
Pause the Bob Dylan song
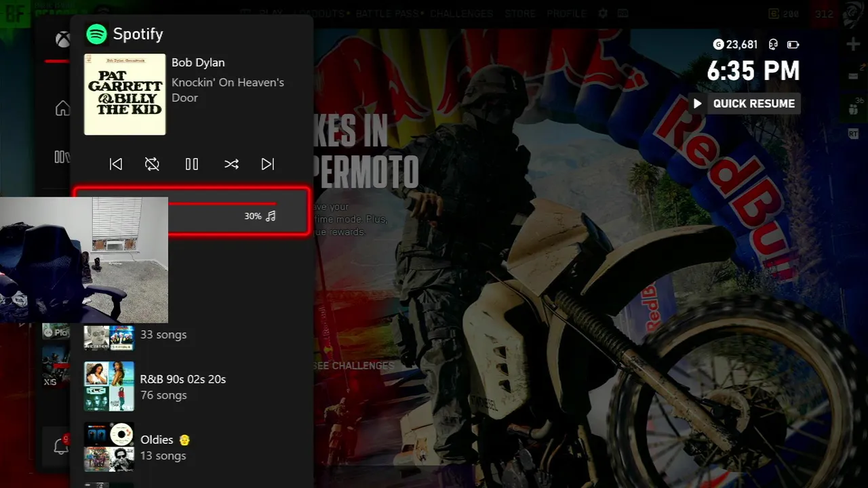click(192, 164)
